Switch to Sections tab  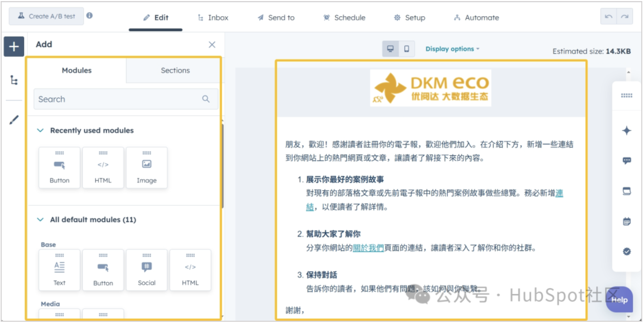[x=175, y=70]
